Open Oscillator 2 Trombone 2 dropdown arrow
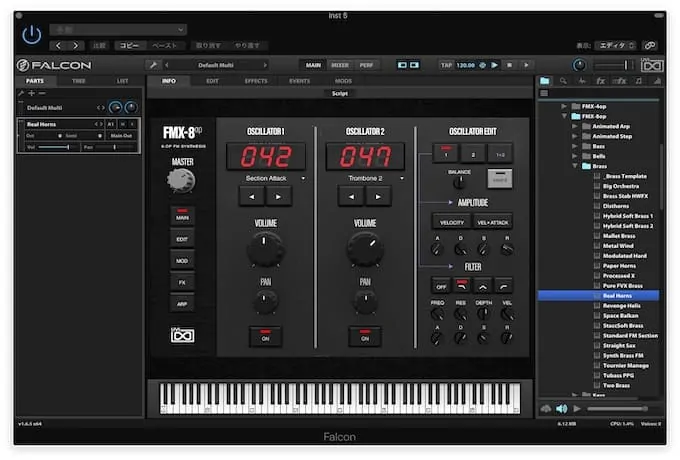680x460 pixels. point(402,178)
